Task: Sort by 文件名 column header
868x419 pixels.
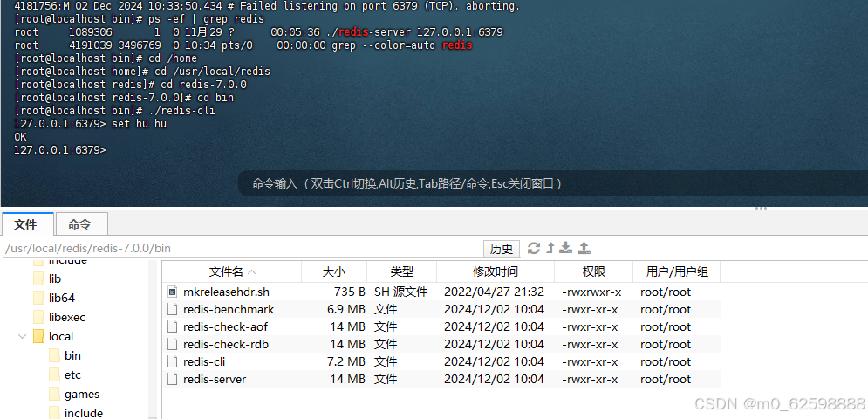Action: (x=232, y=271)
